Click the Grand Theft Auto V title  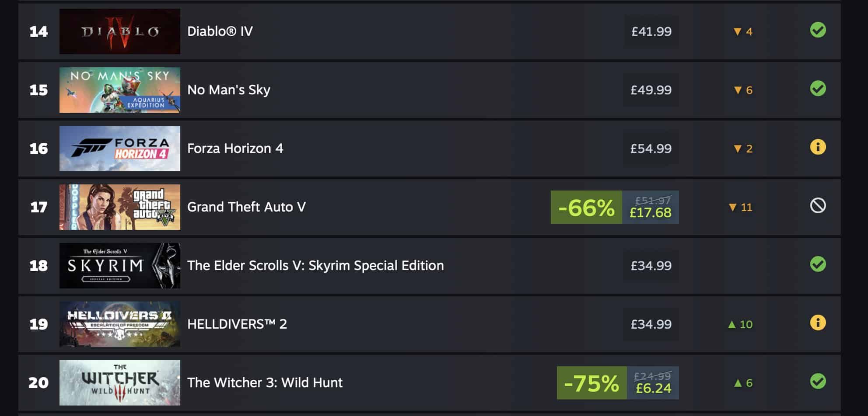coord(246,207)
